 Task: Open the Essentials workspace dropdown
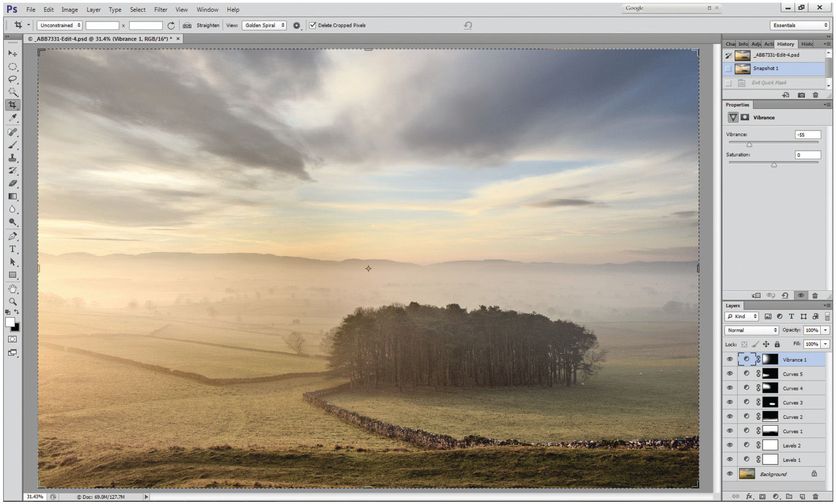tap(800, 25)
